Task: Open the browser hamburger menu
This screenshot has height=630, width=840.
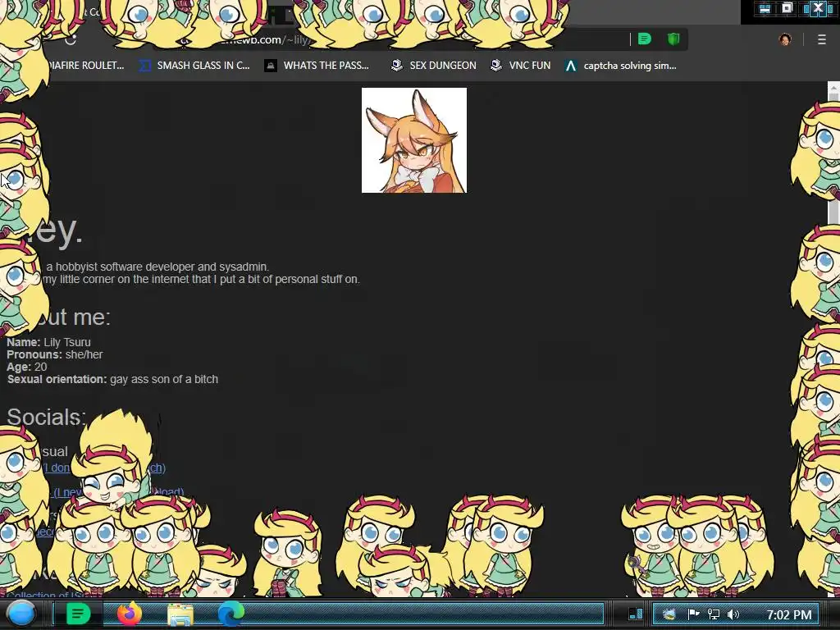Action: click(x=821, y=39)
